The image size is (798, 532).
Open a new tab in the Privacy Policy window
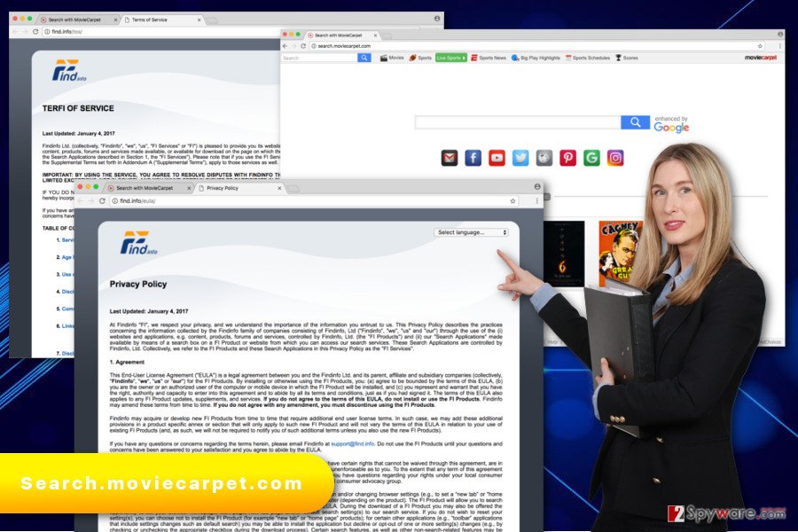(293, 188)
